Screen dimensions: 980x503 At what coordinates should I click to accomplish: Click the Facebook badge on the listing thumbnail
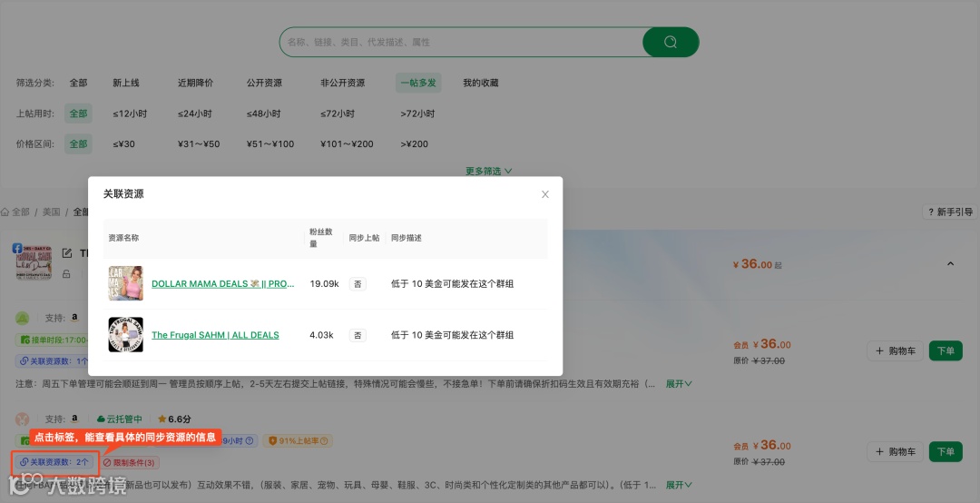point(17,249)
